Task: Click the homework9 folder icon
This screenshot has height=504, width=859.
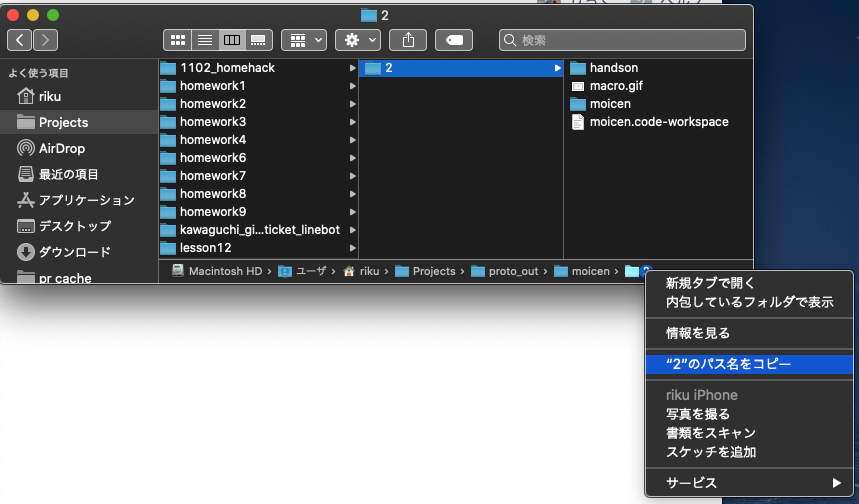Action: pos(168,212)
